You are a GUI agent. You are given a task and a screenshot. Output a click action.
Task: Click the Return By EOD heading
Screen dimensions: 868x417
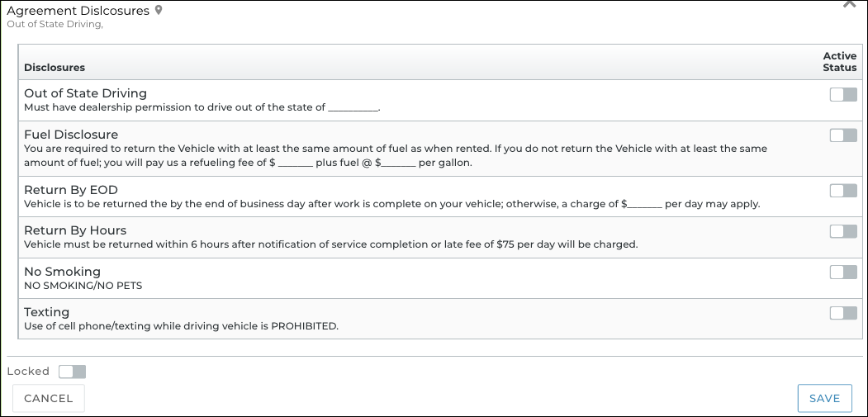coord(71,190)
